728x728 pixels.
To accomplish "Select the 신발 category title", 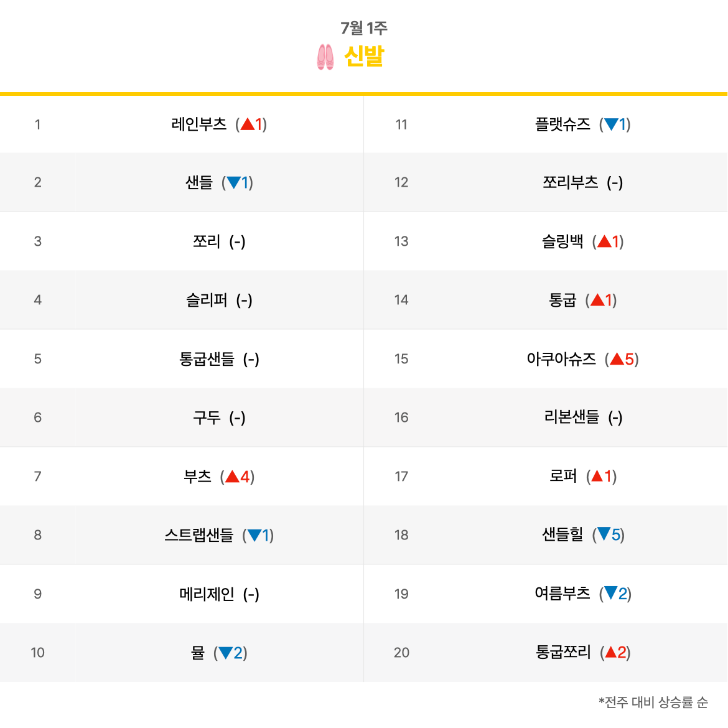I will click(364, 56).
